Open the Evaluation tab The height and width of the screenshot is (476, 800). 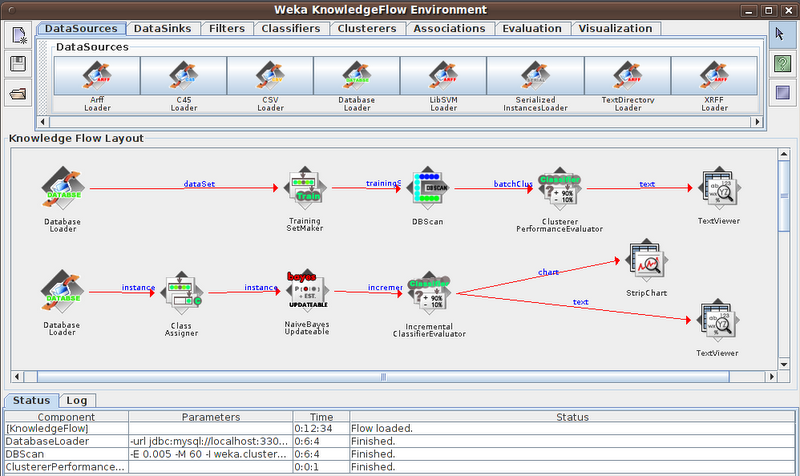532,29
